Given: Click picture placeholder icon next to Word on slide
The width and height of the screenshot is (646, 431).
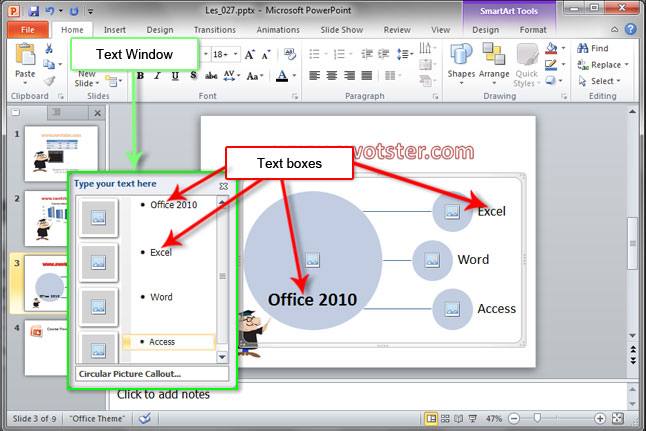Looking at the screenshot, I should 432,260.
